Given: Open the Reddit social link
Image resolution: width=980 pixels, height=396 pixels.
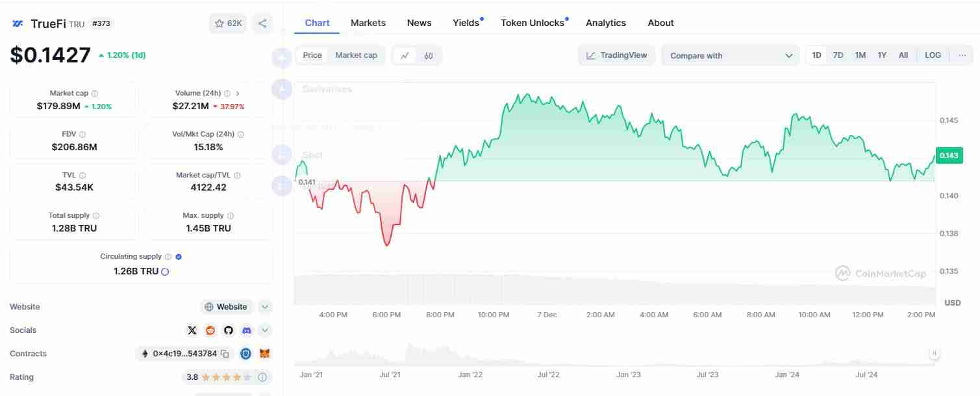Looking at the screenshot, I should 210,330.
